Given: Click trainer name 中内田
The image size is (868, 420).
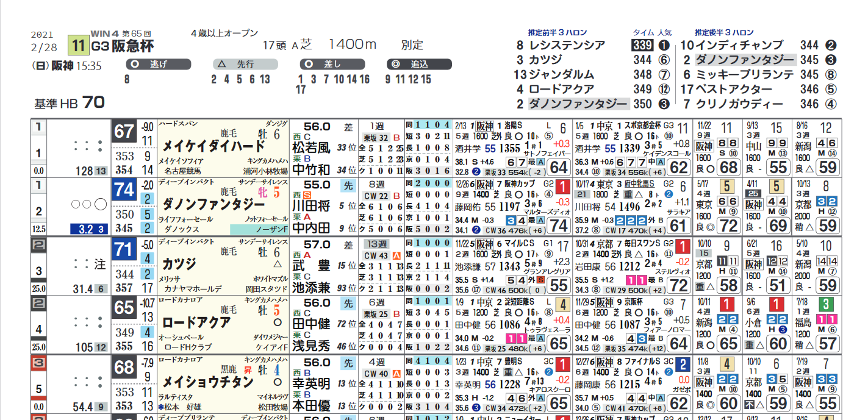Looking at the screenshot, I should 311,229.
